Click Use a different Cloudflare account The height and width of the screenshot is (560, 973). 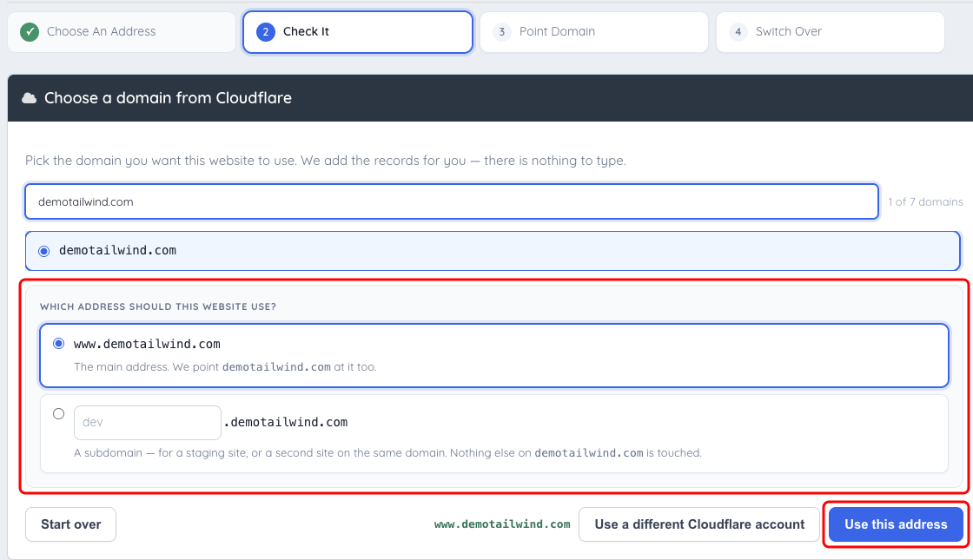point(699,524)
